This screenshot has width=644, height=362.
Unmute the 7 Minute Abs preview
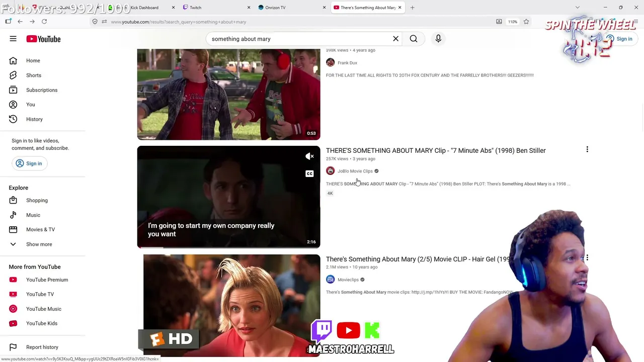pos(309,156)
